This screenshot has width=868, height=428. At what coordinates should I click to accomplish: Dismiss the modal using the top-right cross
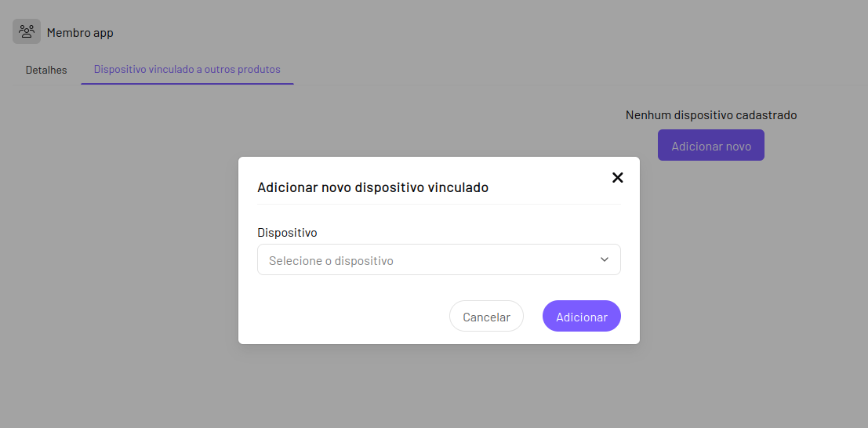[x=617, y=177]
